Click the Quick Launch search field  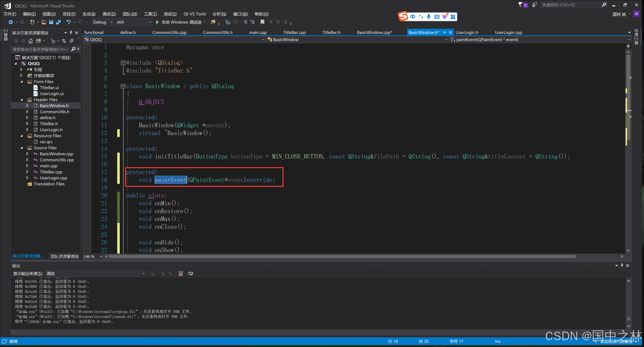573,5
